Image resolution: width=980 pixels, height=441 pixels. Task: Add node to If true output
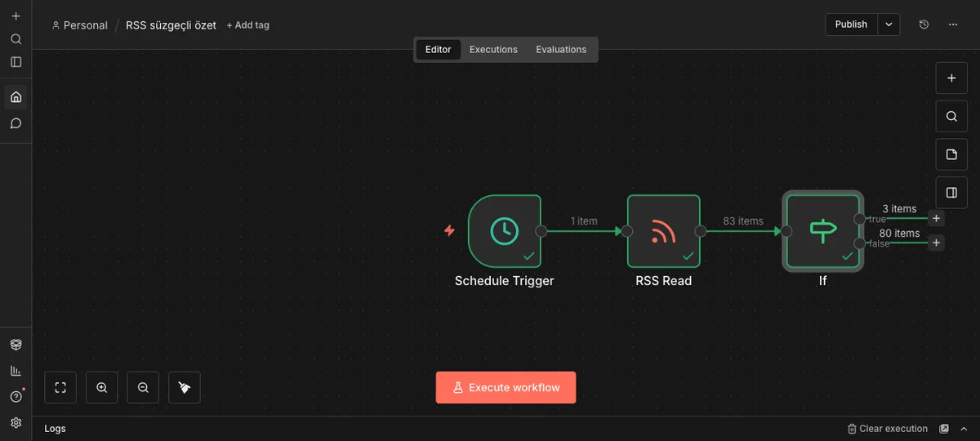point(937,218)
